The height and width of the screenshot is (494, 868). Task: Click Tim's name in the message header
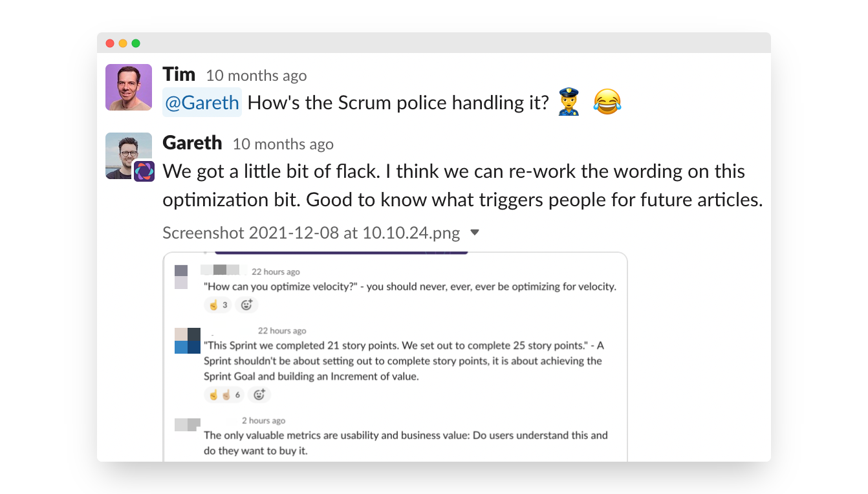pyautogui.click(x=179, y=74)
